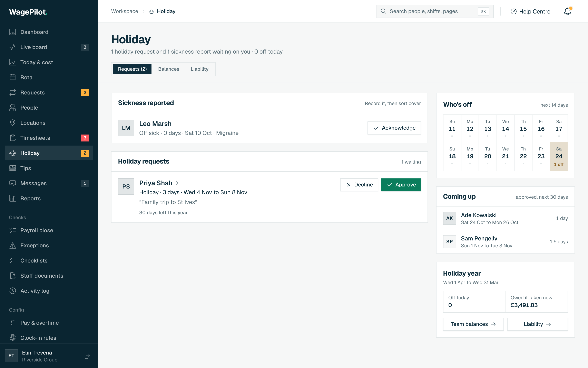Open the notifications bell
This screenshot has height=368, width=588.
[x=568, y=11]
